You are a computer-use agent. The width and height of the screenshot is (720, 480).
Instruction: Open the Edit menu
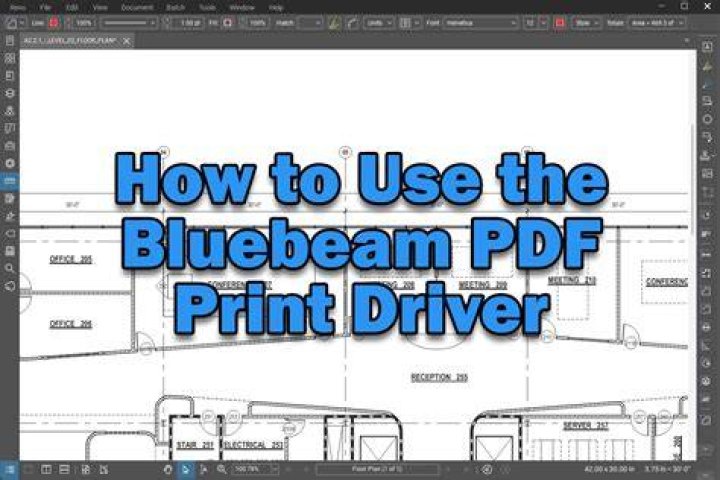72,7
